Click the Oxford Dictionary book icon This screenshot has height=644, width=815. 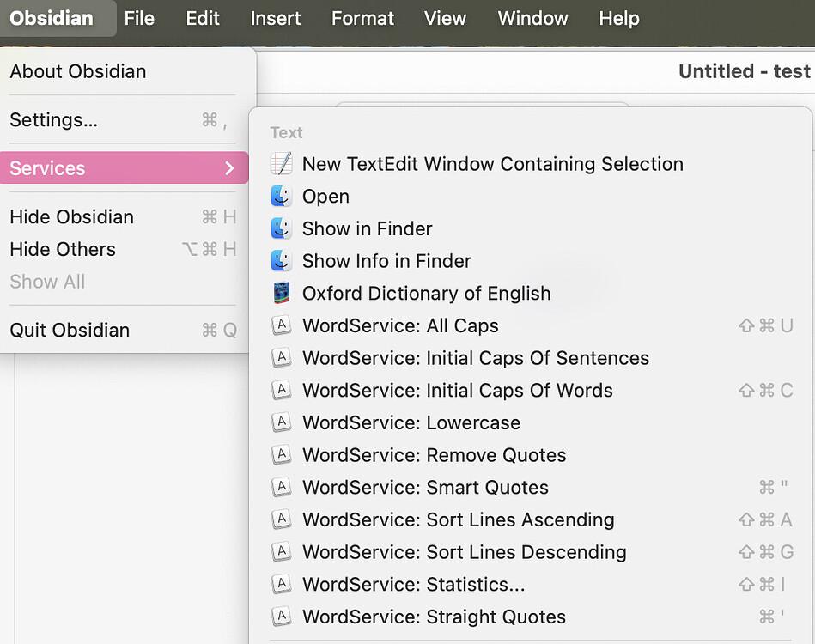[x=281, y=294]
